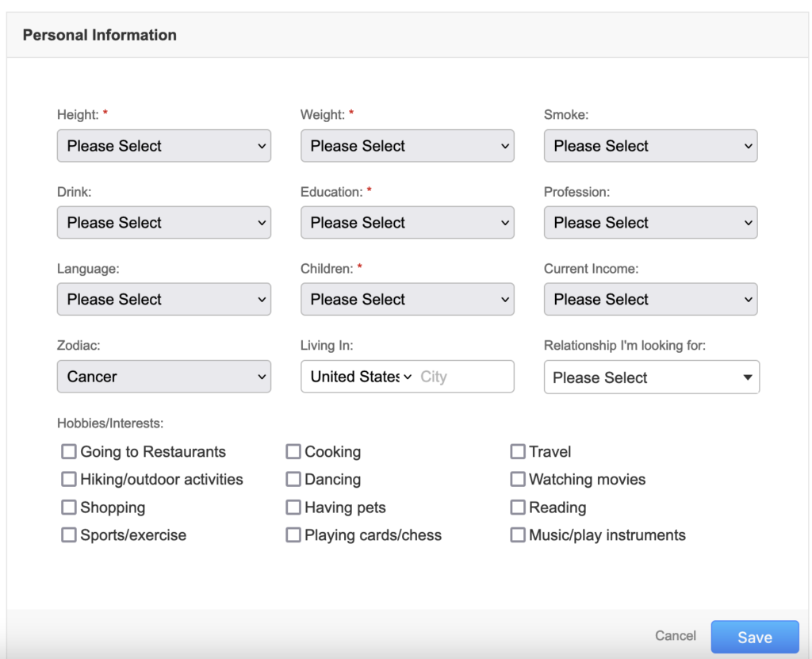Open the Profession dropdown
The height and width of the screenshot is (659, 812).
click(650, 222)
